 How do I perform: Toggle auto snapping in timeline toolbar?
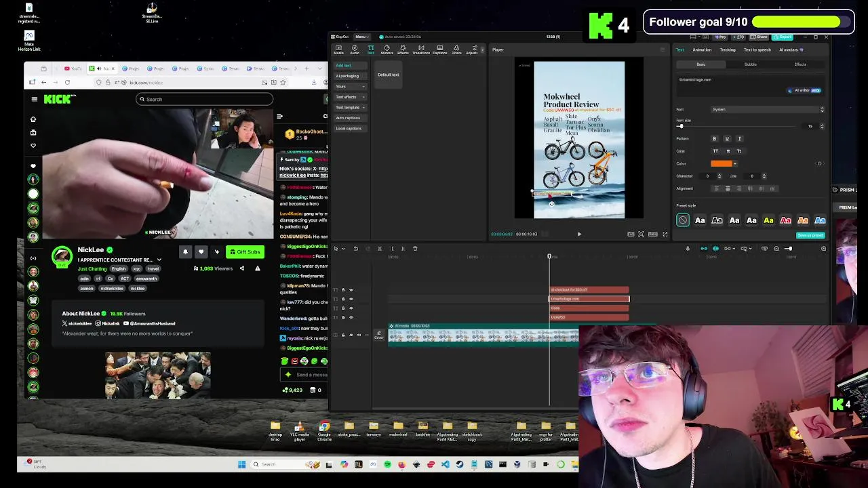pyautogui.click(x=715, y=249)
